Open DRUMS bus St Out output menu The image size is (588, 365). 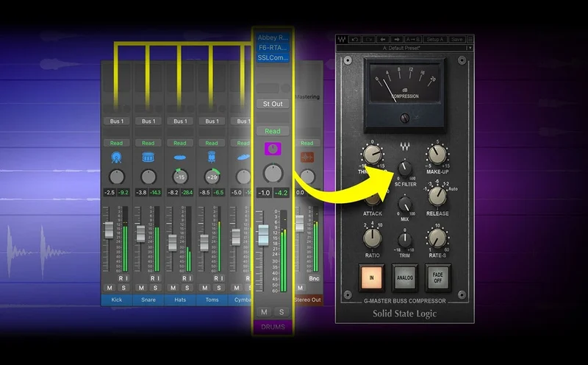point(273,104)
